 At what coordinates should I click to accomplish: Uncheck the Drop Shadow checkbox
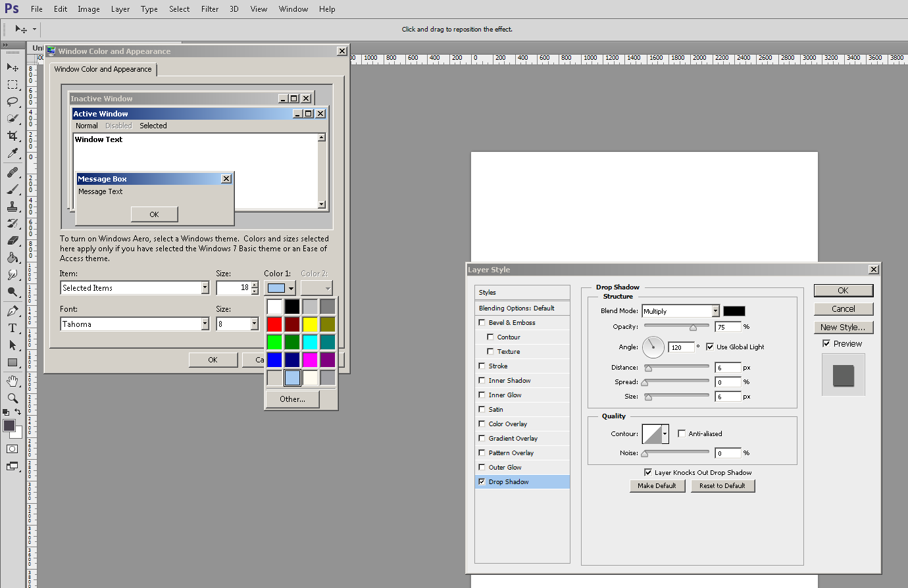482,481
